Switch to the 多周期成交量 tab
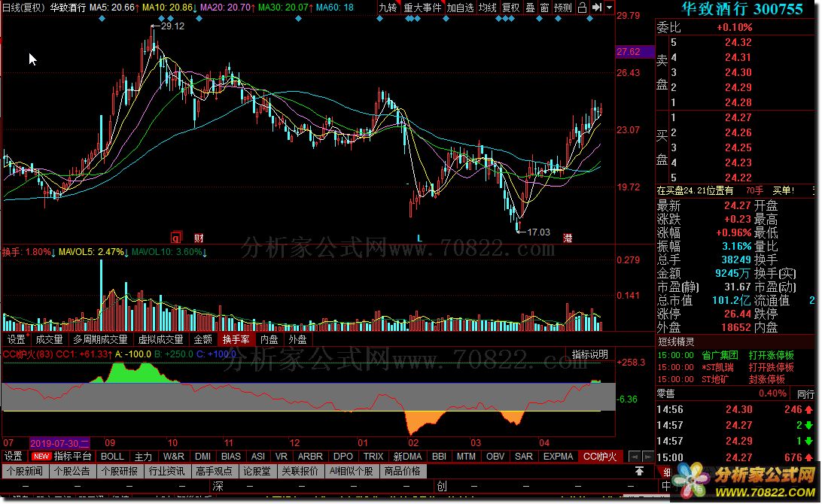The width and height of the screenshot is (822, 504). coord(100,339)
